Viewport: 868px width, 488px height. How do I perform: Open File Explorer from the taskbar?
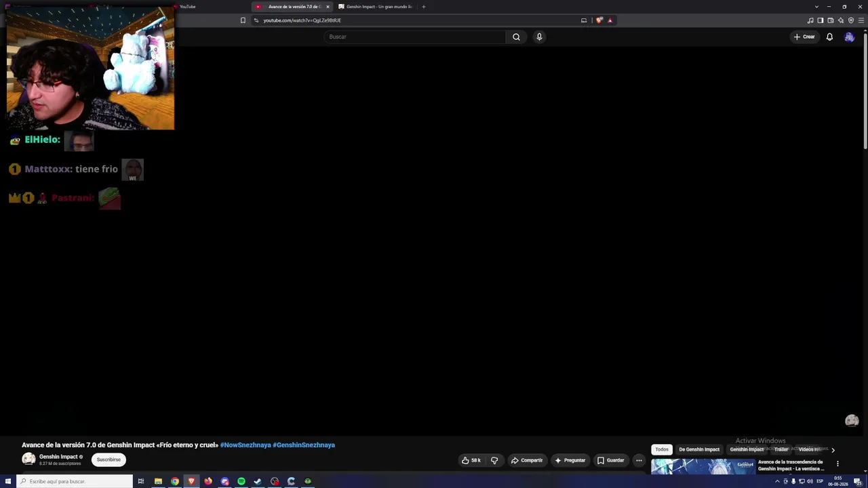pos(158,481)
